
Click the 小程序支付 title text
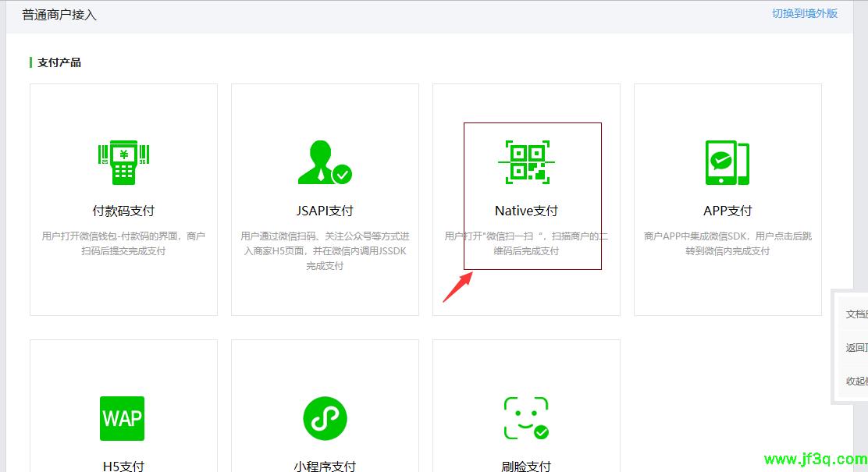pyautogui.click(x=325, y=466)
